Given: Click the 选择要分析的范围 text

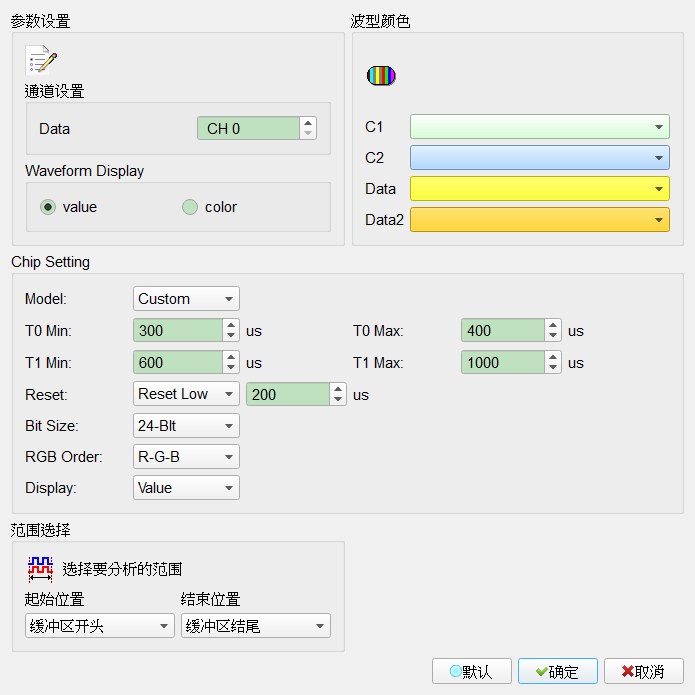Looking at the screenshot, I should [x=122, y=569].
